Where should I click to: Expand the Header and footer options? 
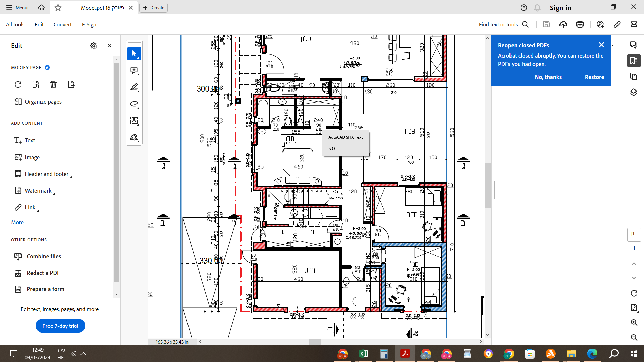coord(47,174)
